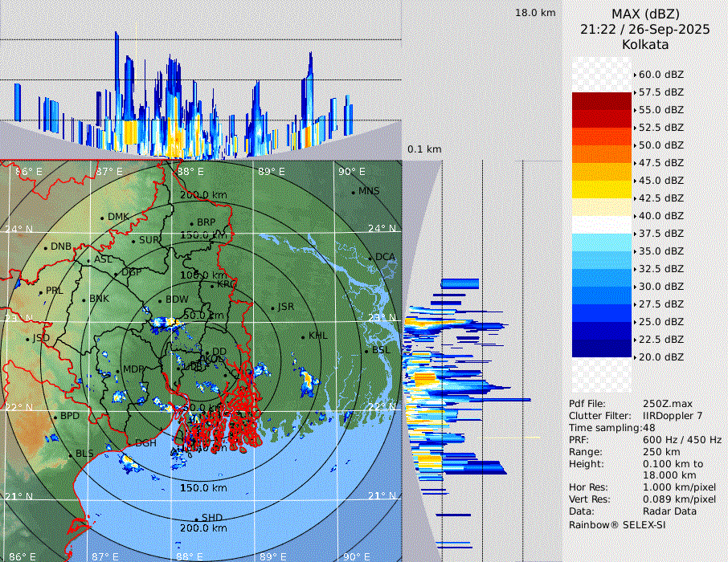Click the white swatch above 37.5 dBZ label

coord(602,224)
